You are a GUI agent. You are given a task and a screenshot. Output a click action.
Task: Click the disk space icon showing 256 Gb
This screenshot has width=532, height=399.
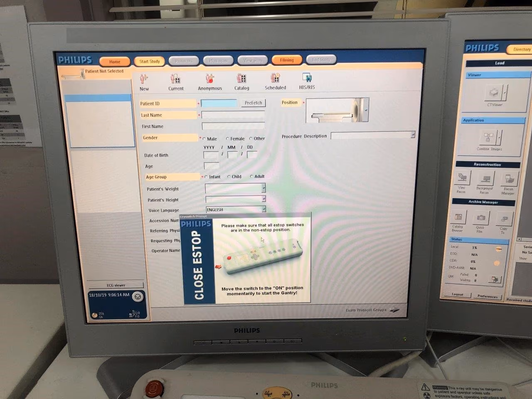coord(94,315)
